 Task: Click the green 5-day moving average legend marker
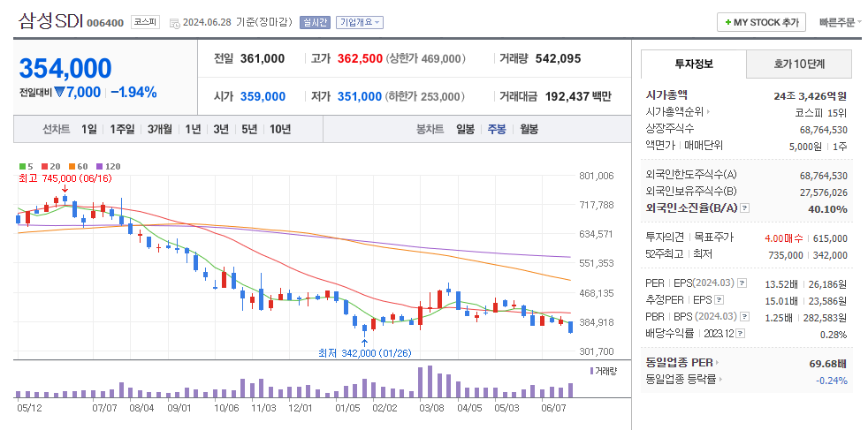tap(22, 166)
